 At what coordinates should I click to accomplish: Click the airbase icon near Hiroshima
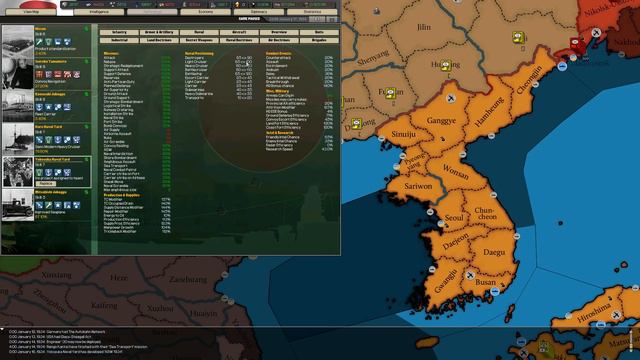(616, 315)
